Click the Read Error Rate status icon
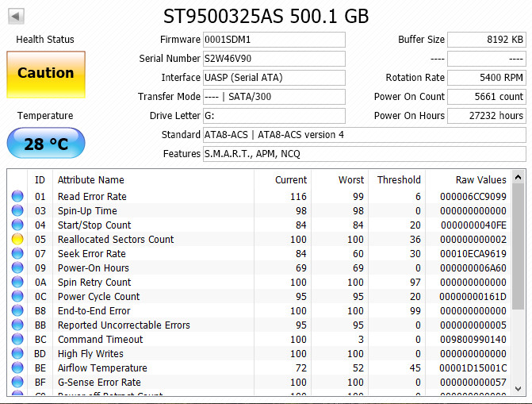Viewport: 532px width, 404px height. tap(17, 197)
